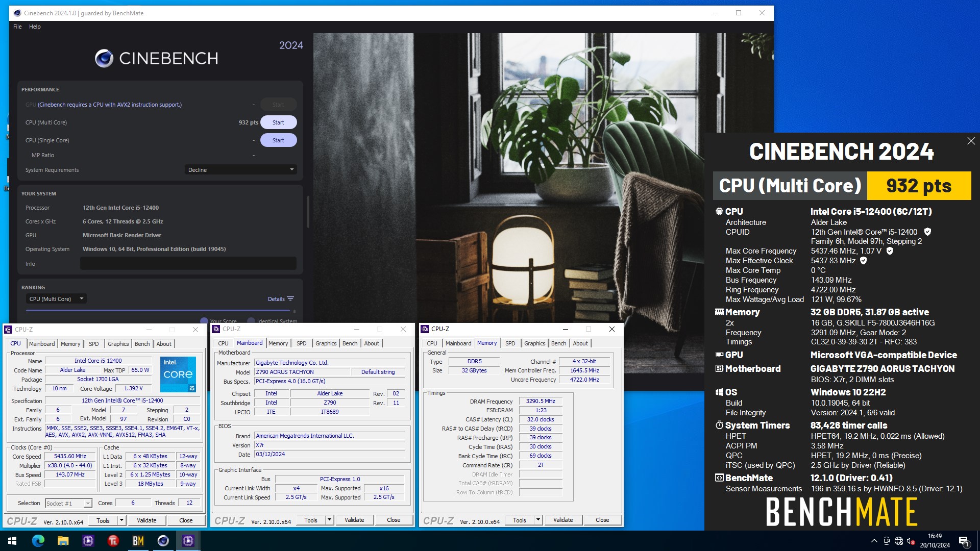
Task: Switch to Cinebench from the taskbar icon
Action: (x=163, y=541)
